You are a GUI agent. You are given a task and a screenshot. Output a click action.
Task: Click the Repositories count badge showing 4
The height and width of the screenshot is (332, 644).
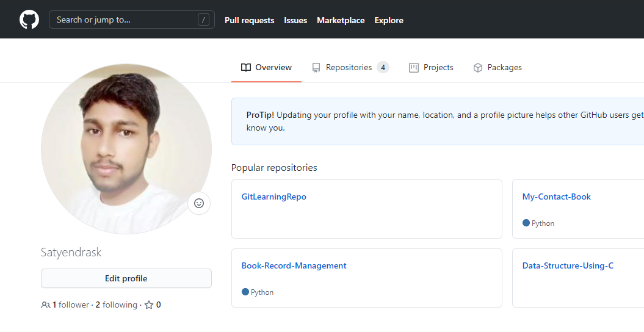[383, 67]
